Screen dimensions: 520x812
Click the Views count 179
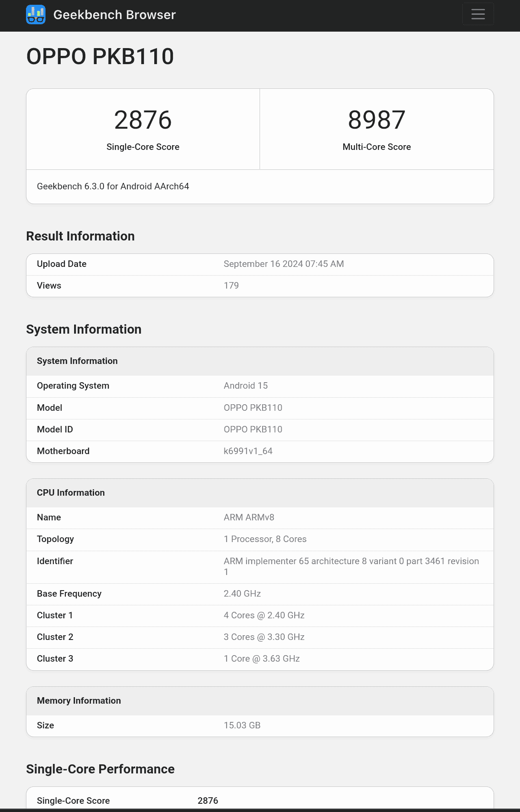pos(231,286)
